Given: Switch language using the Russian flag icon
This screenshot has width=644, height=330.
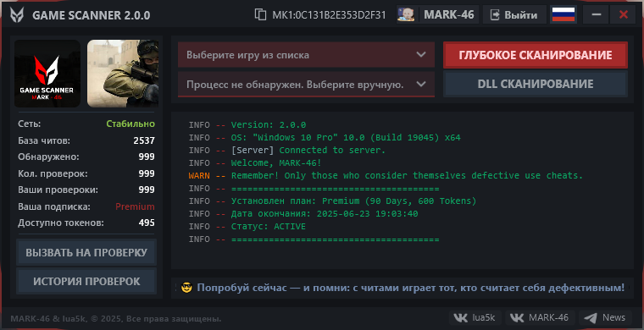Looking at the screenshot, I should (x=563, y=14).
